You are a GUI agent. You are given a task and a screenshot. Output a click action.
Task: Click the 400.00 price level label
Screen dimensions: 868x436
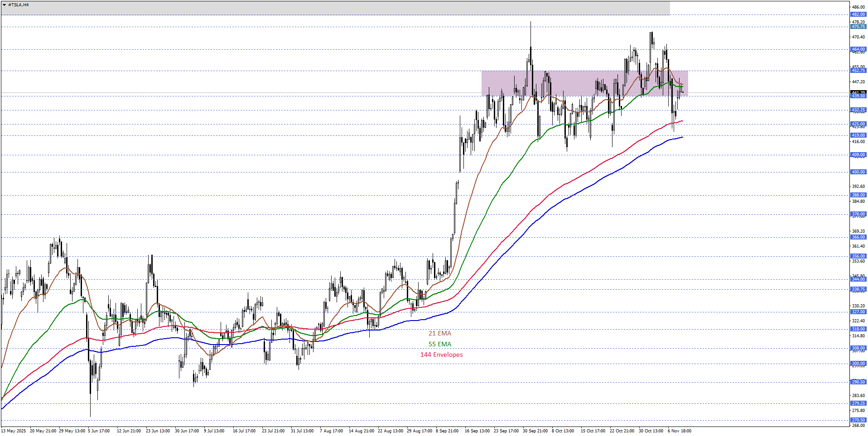click(858, 172)
